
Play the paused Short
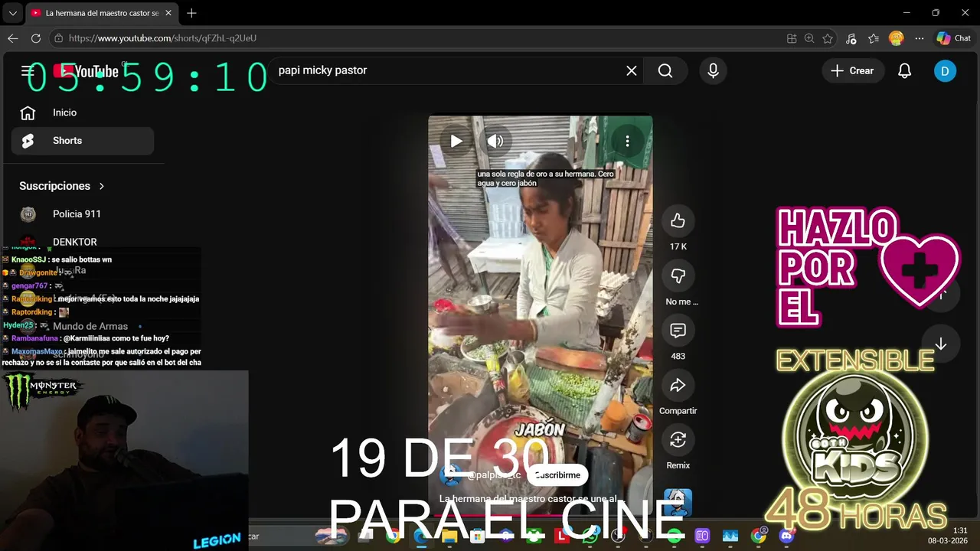click(456, 141)
